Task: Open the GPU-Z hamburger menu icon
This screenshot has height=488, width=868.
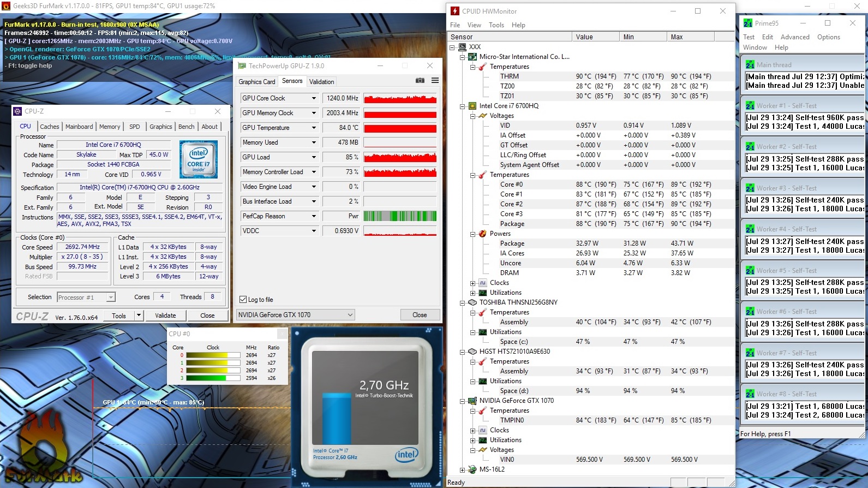Action: coord(435,81)
